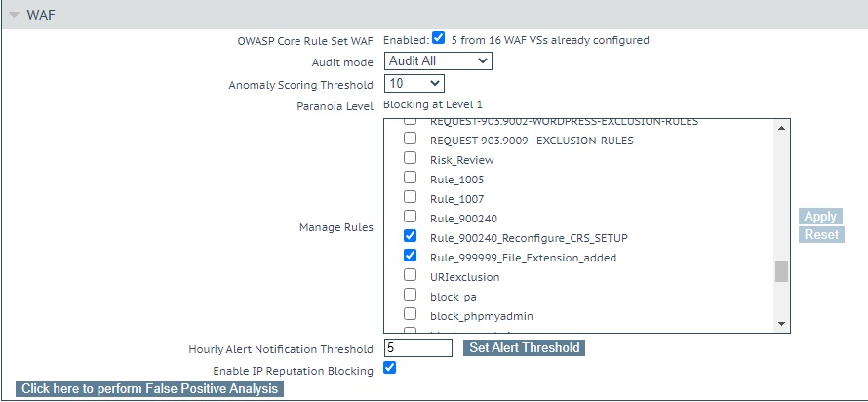Click '5 from 16 WAF VSs already configured' text
The width and height of the screenshot is (868, 402).
click(x=550, y=40)
